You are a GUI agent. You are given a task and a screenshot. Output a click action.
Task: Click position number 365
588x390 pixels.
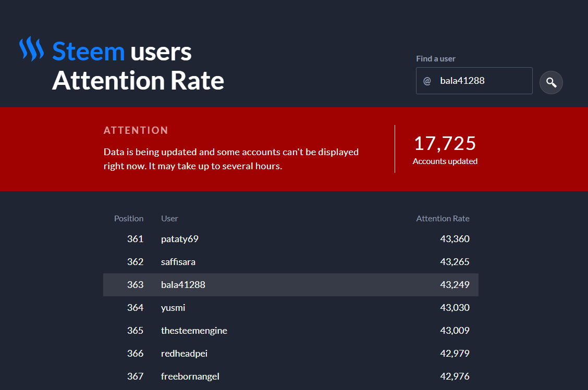(136, 331)
